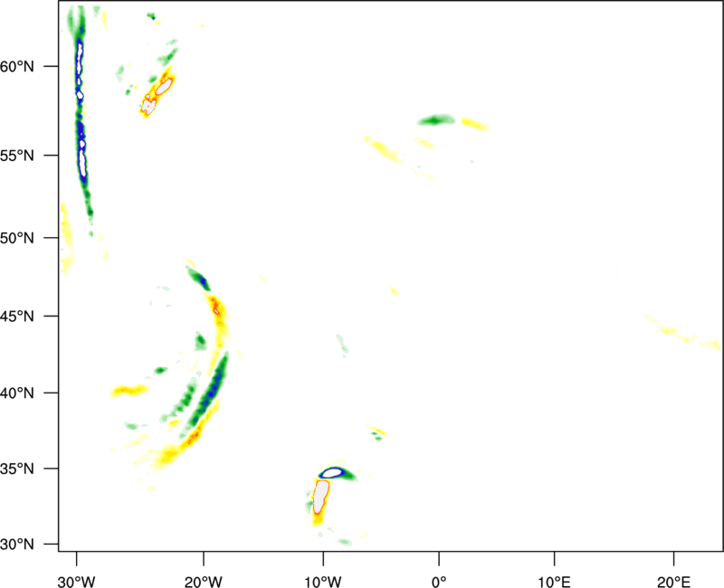
Task: Click the 60°N latitude label
Action: coord(17,67)
